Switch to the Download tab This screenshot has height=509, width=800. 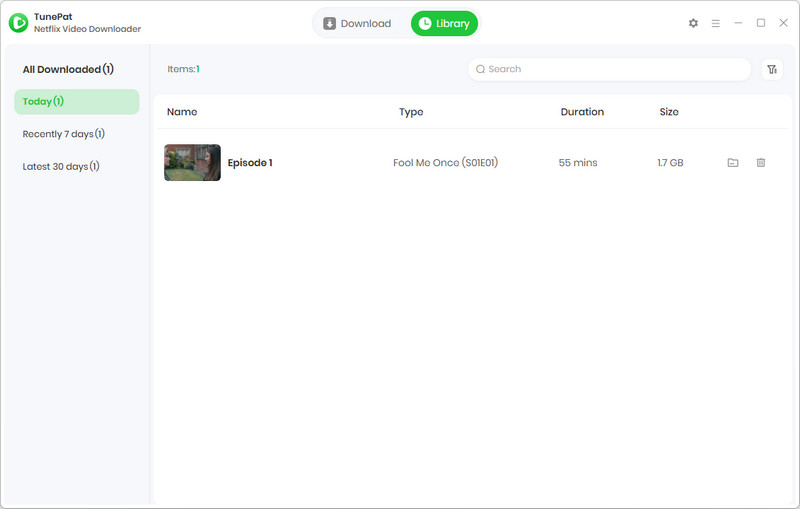pos(357,23)
